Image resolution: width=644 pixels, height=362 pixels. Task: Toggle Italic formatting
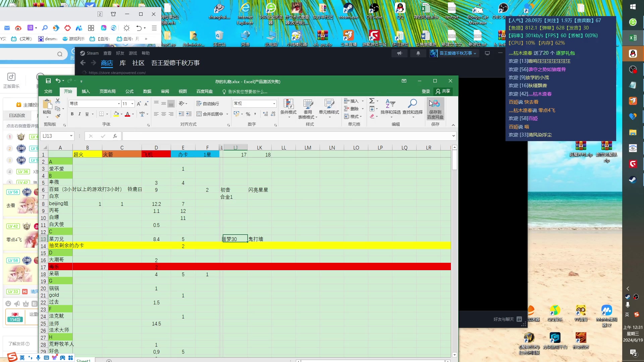coord(79,114)
